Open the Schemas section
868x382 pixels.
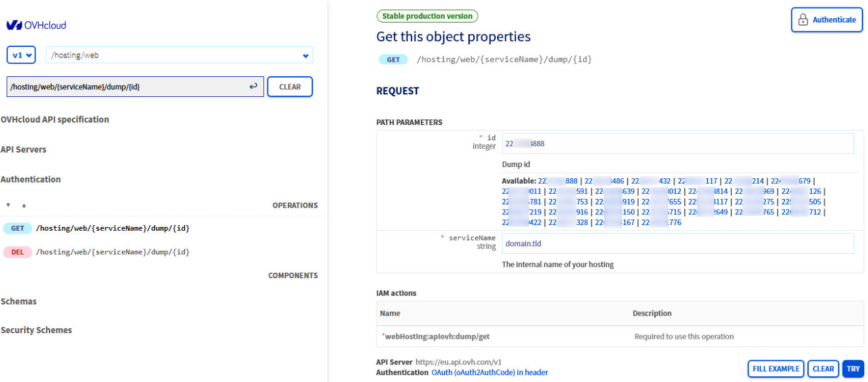19,301
